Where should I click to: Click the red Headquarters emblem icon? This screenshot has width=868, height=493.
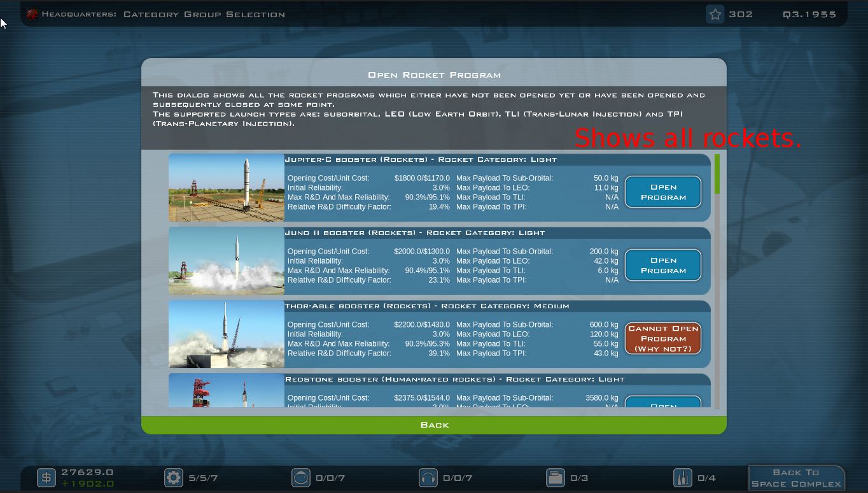[x=32, y=14]
